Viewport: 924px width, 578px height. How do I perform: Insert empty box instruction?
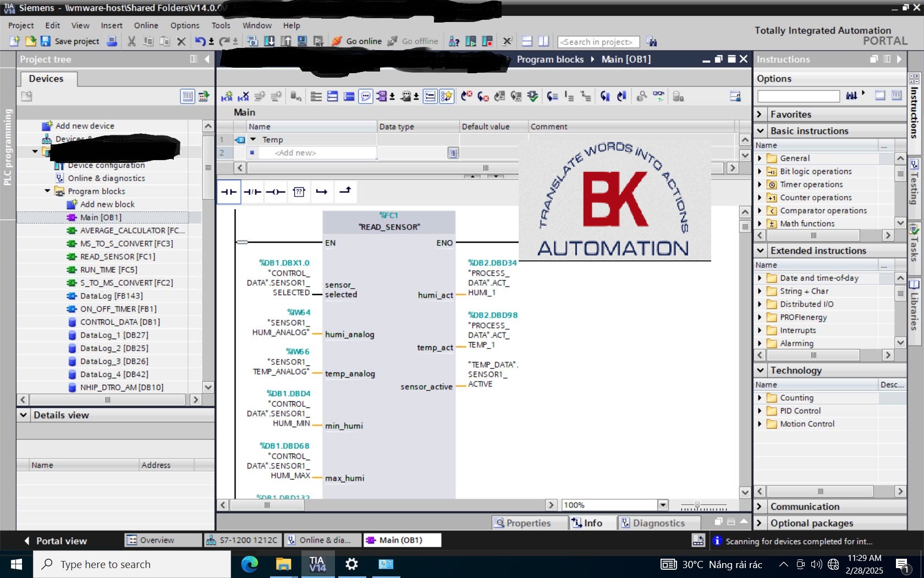[299, 192]
